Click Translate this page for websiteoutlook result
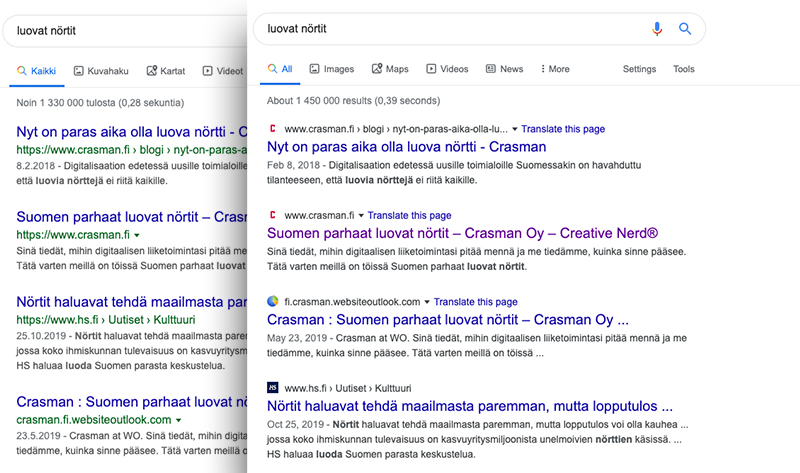Screen dimensions: 800x473 click(x=476, y=302)
